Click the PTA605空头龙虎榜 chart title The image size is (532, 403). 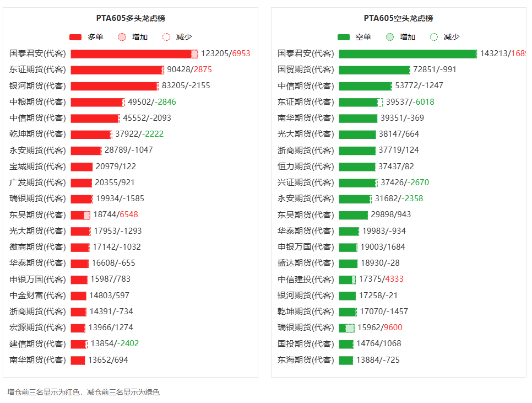pyautogui.click(x=398, y=18)
